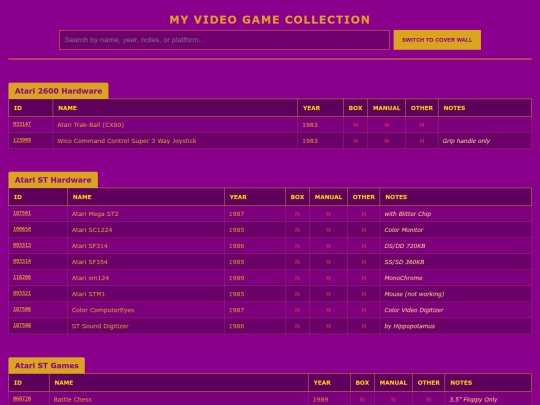Click the 'Mouse (not working)' note
Viewport: 540px width, 405px height.
click(x=414, y=294)
